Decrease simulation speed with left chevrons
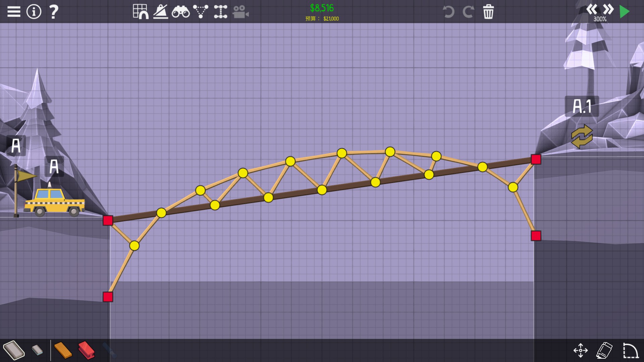 click(592, 9)
